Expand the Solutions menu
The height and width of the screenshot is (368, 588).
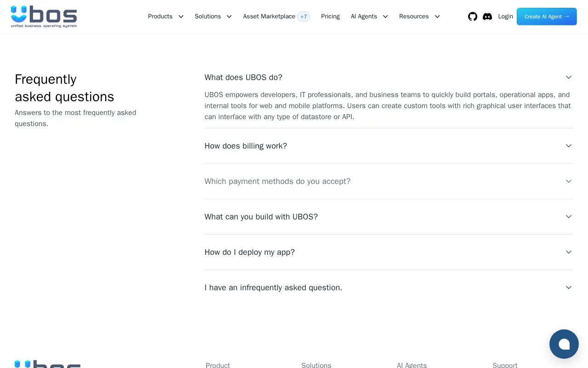point(213,17)
